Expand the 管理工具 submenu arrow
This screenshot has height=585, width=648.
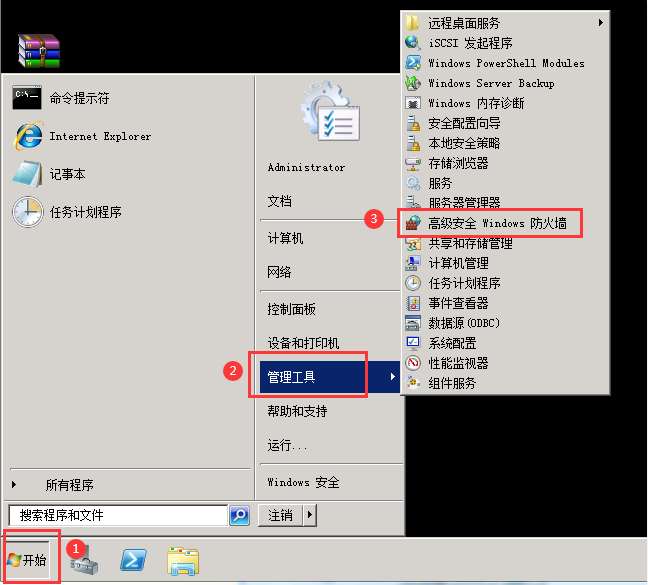click(393, 376)
